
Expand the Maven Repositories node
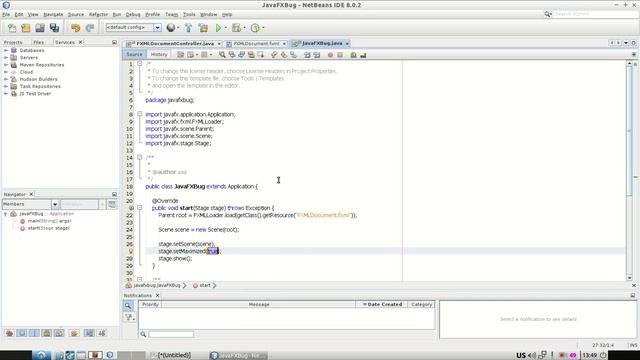coord(6,65)
